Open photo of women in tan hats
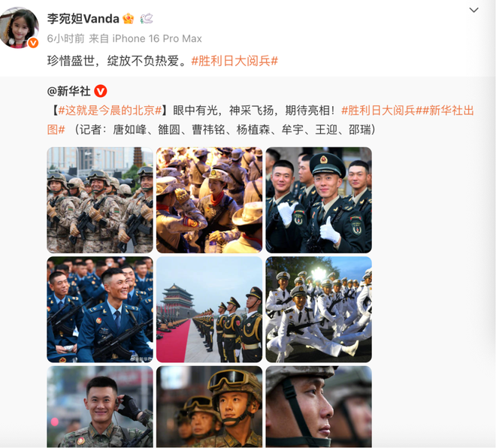Viewport: 496px width, 448px height. (x=210, y=200)
